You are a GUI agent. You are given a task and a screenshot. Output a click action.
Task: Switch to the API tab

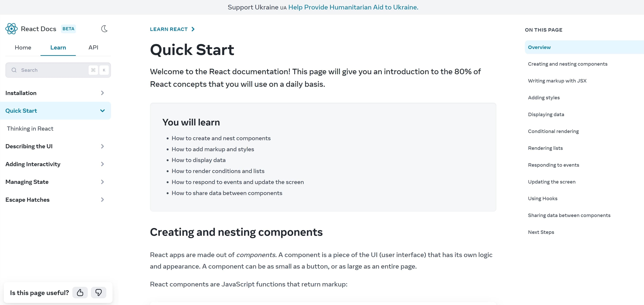(93, 47)
